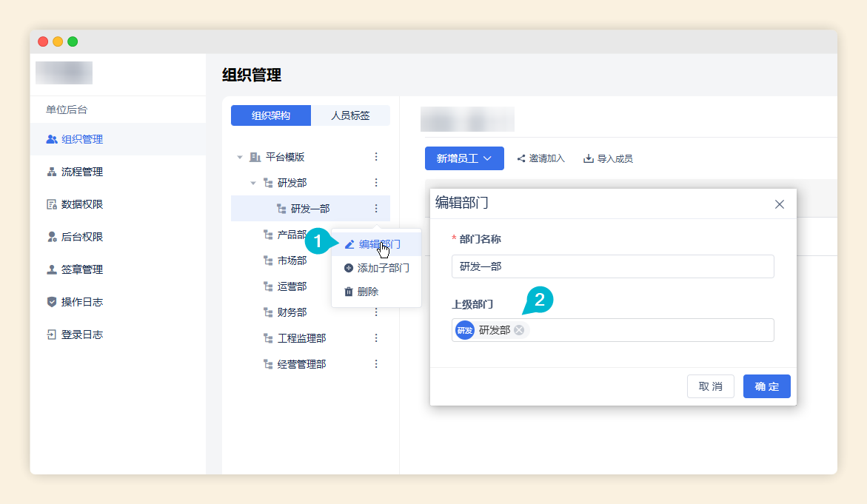
Task: Select 删除 in the context menu
Action: [x=367, y=292]
